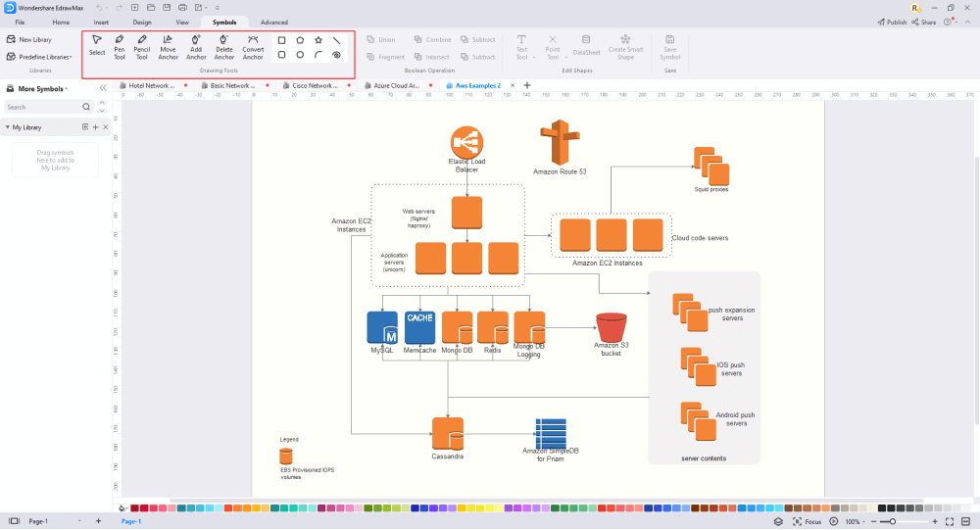Open the Export dropdown in title bar
Image resolution: width=980 pixels, height=530 pixels.
[200, 8]
